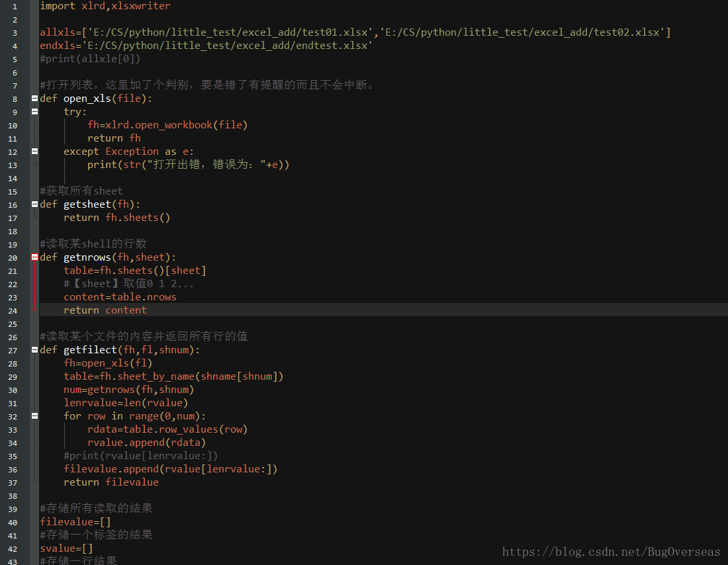Click 'rvalue.append(rdata)' line
Viewport: 728px width, 565px height.
(x=147, y=443)
